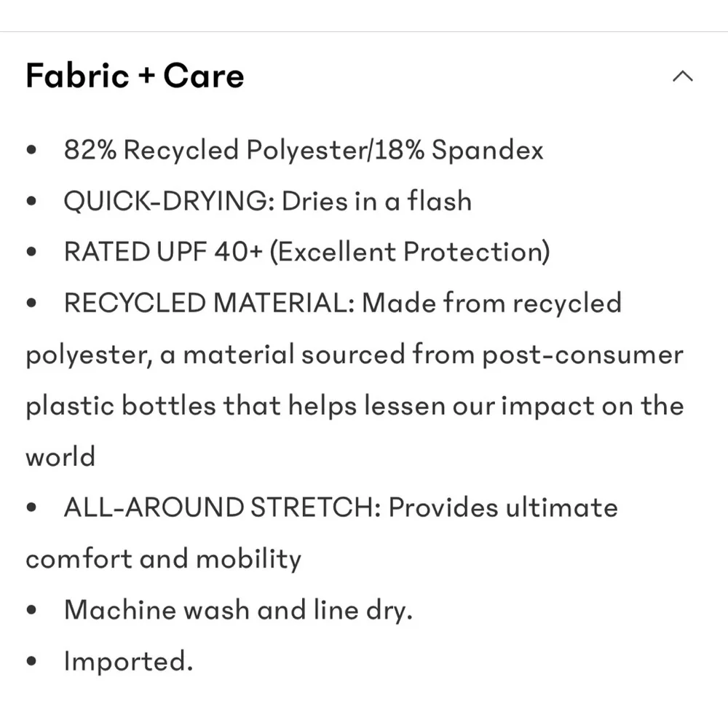Click the word 'world' in the paragraph

[x=61, y=456]
